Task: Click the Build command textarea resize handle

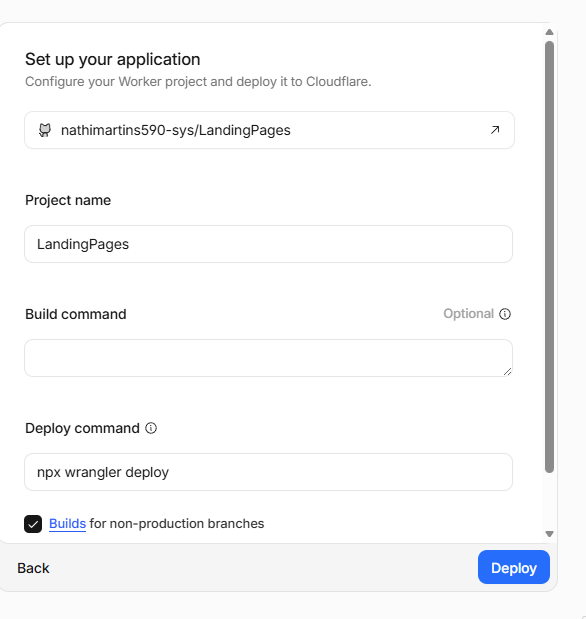Action: point(507,371)
